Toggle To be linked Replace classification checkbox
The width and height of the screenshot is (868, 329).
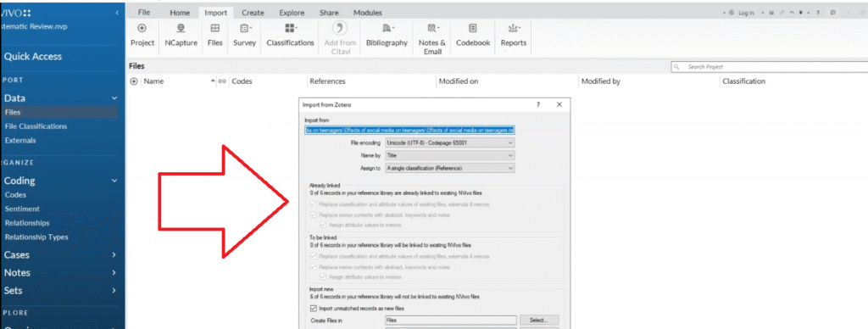[314, 256]
